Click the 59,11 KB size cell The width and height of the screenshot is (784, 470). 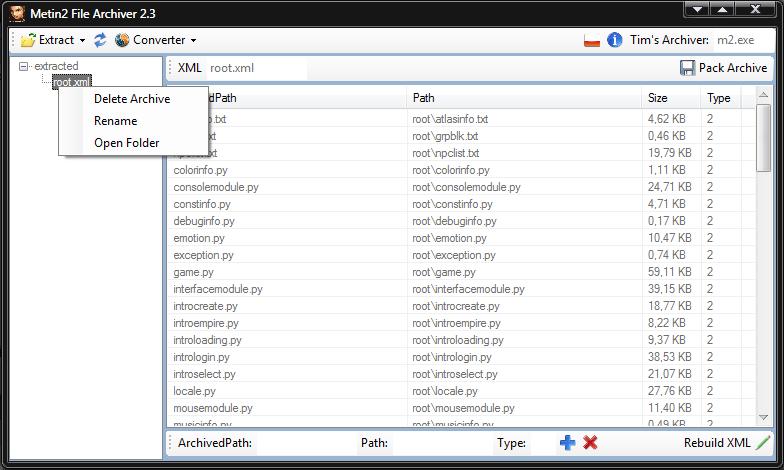[670, 272]
